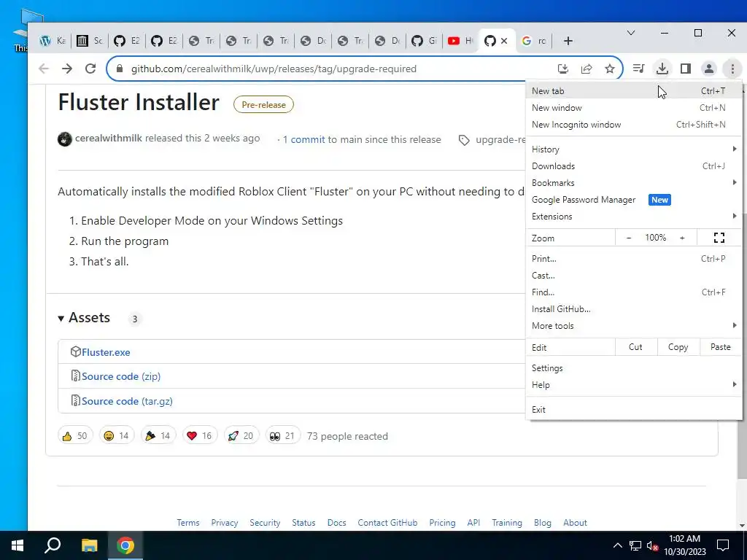Click the browser forward arrow
Viewport: 747px width, 560px height.
click(67, 69)
